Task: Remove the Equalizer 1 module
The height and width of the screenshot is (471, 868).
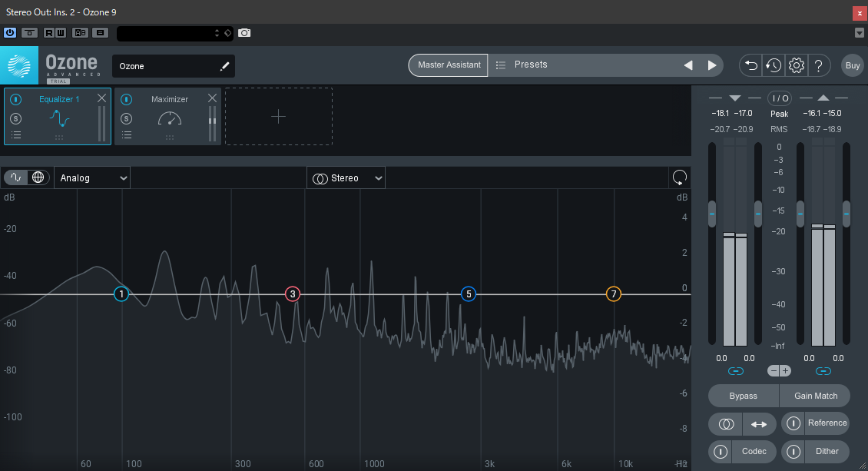Action: coord(101,98)
